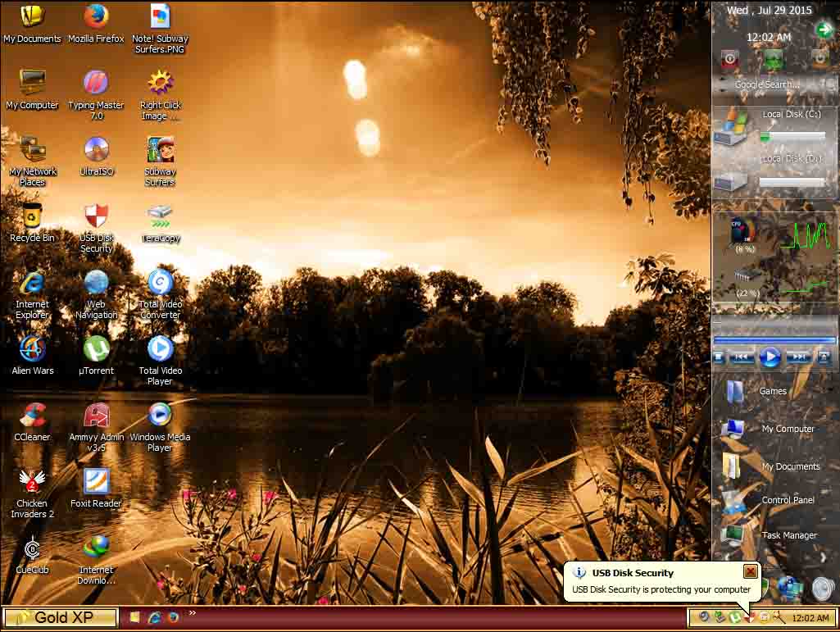The height and width of the screenshot is (632, 840).
Task: Click the green arrow next to date
Action: 824,29
